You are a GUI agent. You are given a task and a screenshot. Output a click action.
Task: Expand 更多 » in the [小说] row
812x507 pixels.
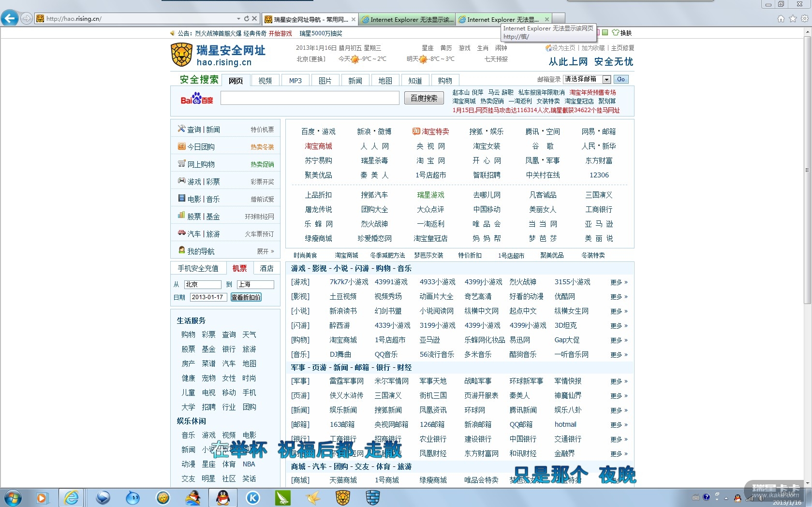click(x=619, y=311)
